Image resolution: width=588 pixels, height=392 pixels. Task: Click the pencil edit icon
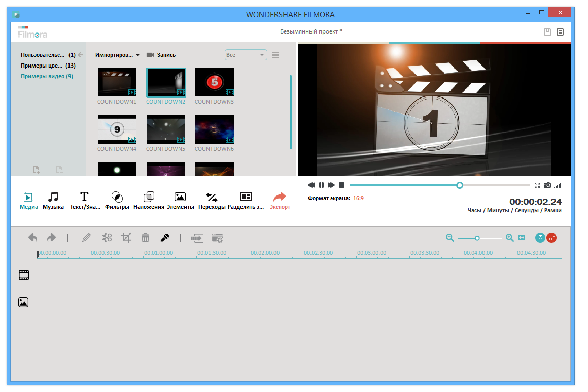(x=86, y=238)
